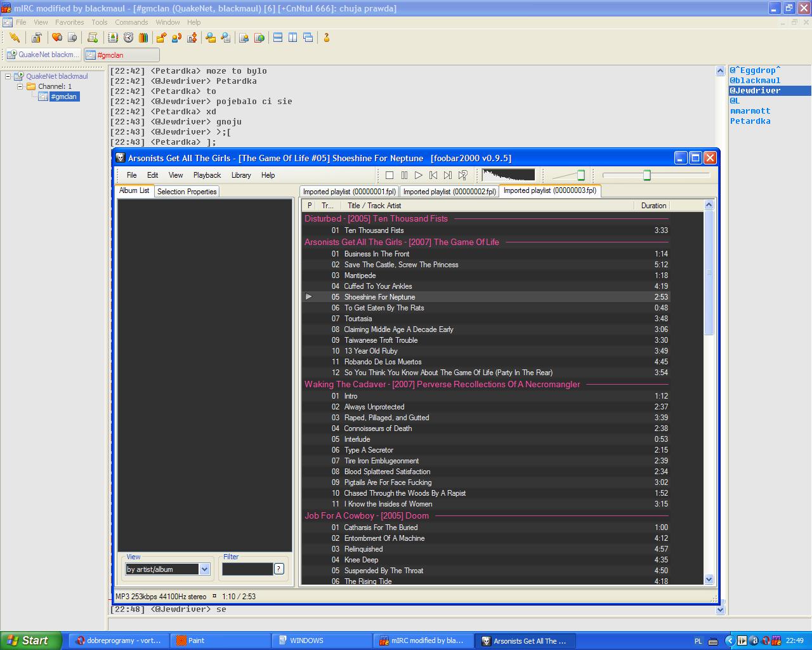Click the mIRC Connect lightning icon
812x650 pixels.
tap(14, 37)
